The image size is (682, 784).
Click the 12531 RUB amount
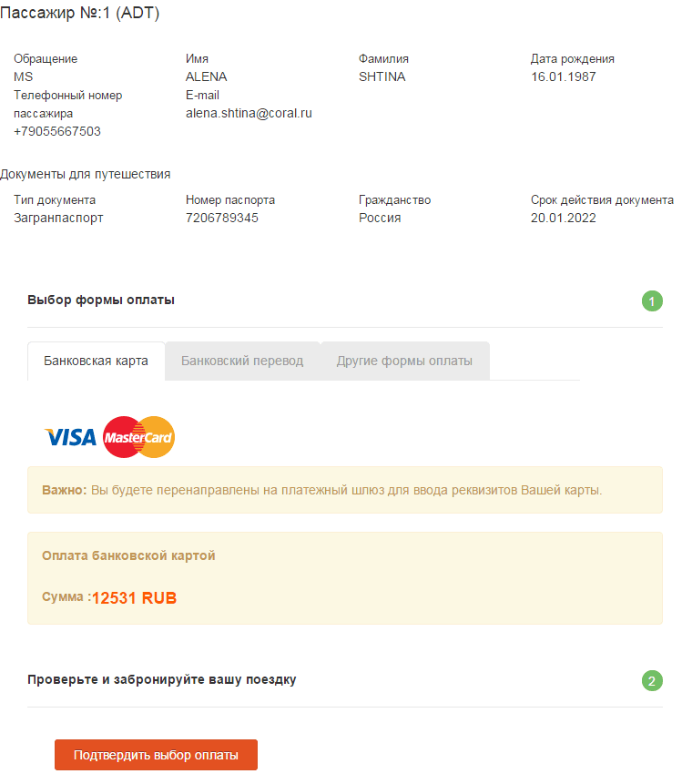pyautogui.click(x=134, y=598)
